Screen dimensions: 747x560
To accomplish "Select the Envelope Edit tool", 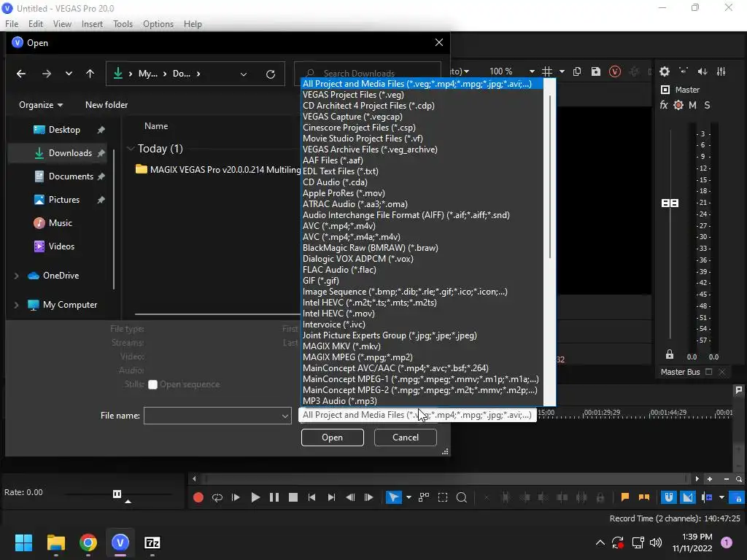I will tap(424, 497).
